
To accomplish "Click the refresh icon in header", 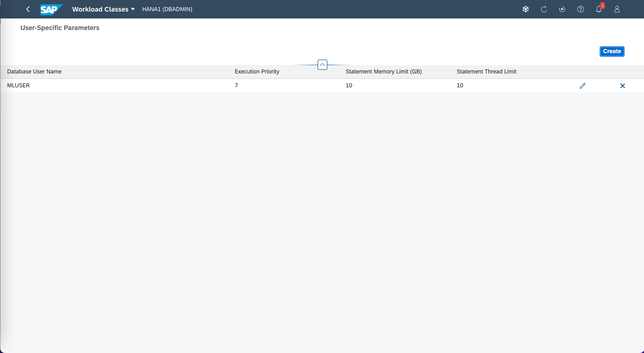I will coord(544,9).
